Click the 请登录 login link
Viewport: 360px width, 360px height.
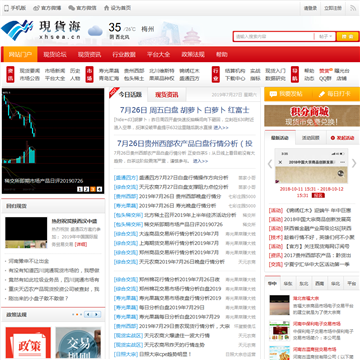(x=310, y=8)
